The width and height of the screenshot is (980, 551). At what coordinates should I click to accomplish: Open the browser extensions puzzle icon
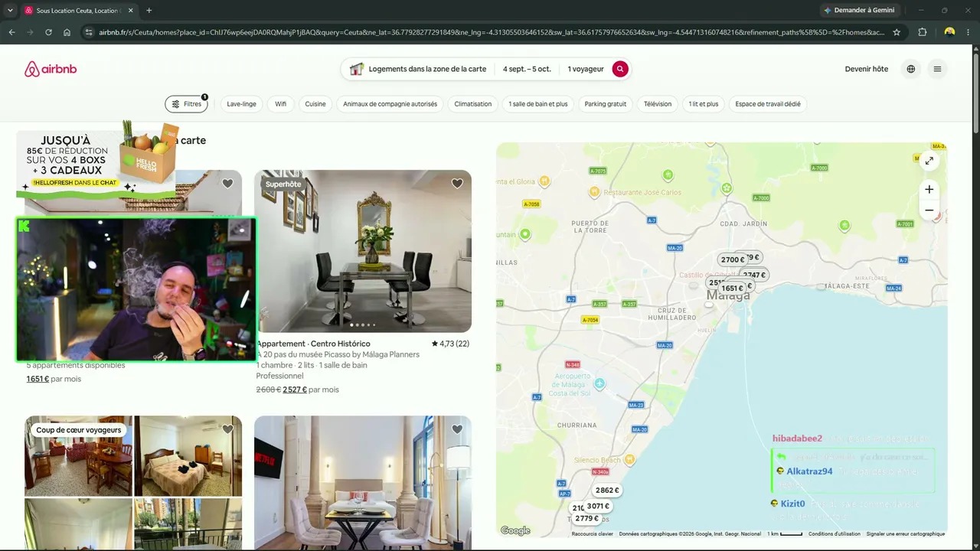pos(923,32)
